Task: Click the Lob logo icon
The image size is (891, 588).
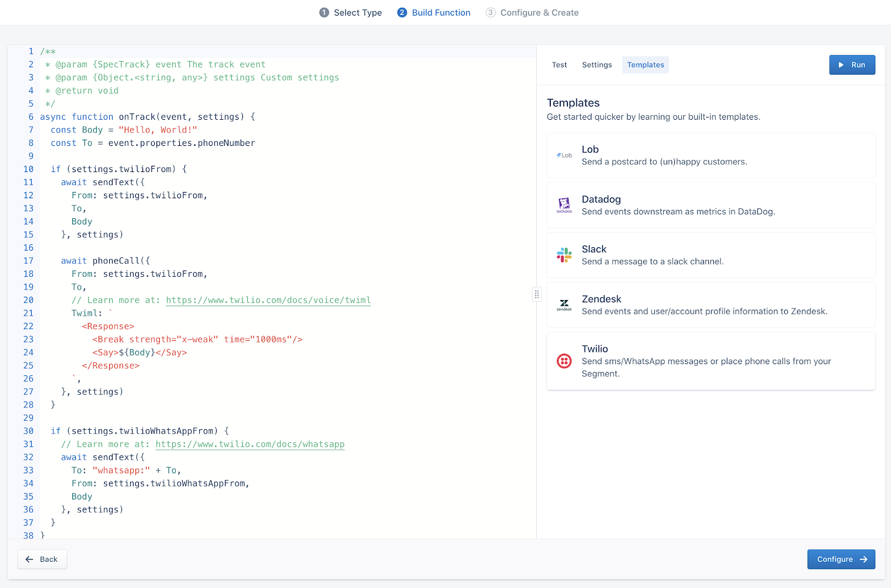Action: pyautogui.click(x=564, y=155)
